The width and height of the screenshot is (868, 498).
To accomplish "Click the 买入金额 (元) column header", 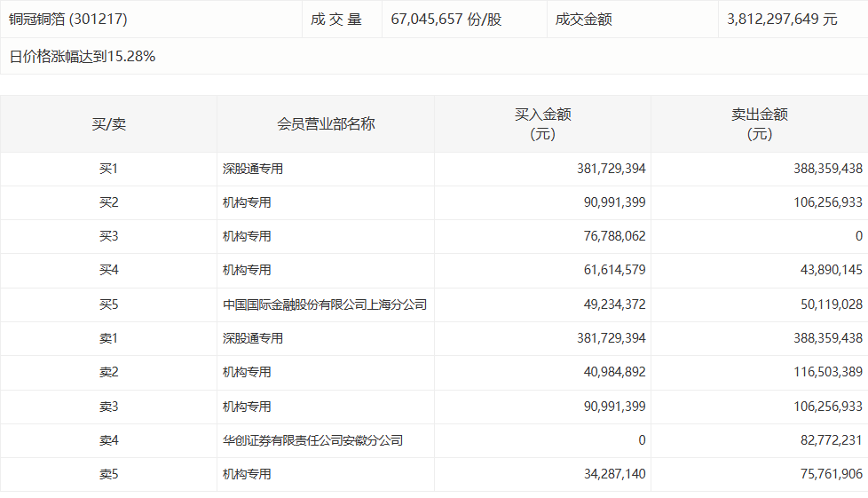I will [542, 124].
